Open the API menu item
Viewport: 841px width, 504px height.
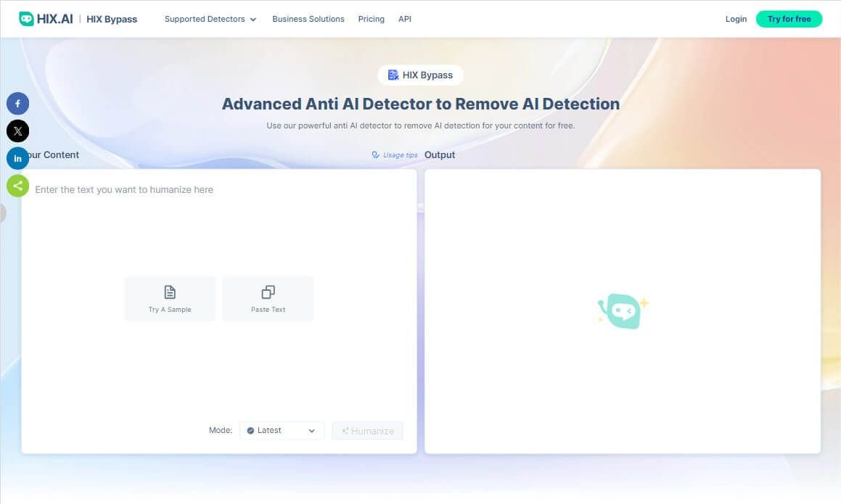(405, 19)
